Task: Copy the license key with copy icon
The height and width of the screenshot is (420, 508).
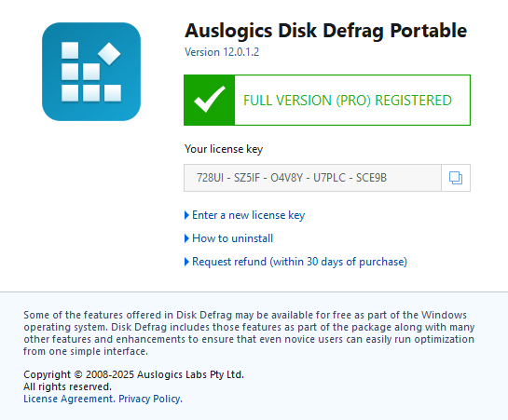Action: click(456, 178)
